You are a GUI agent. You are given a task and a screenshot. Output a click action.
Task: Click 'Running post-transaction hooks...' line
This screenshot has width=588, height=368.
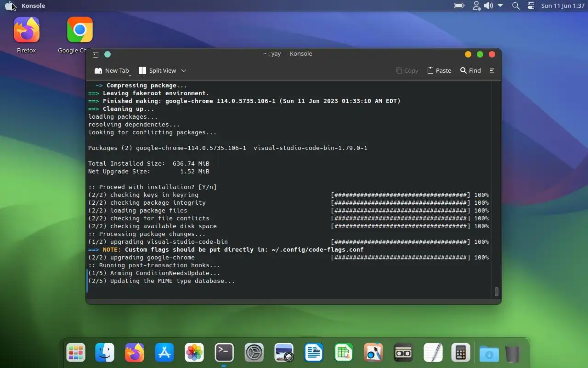(154, 265)
